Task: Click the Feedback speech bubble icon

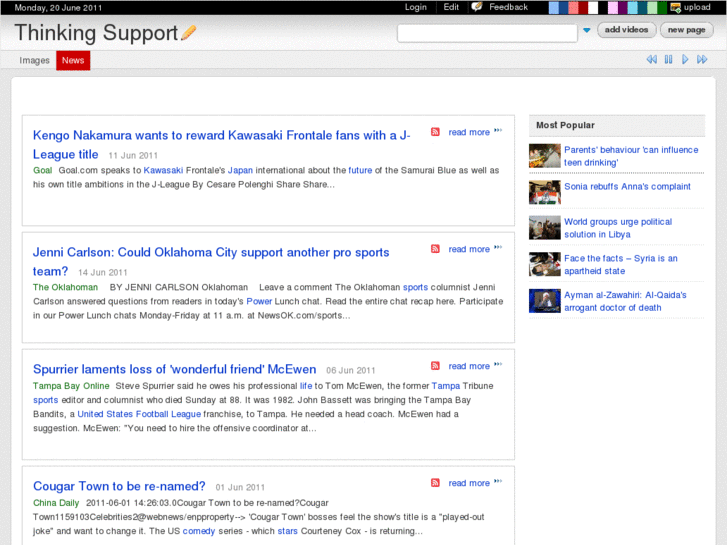Action: (x=477, y=6)
